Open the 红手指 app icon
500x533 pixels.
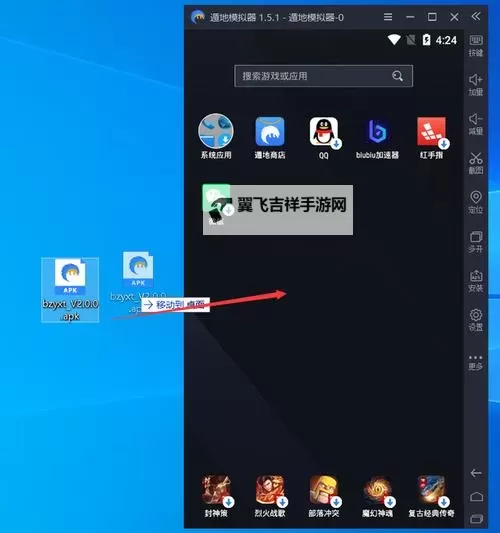click(432, 132)
